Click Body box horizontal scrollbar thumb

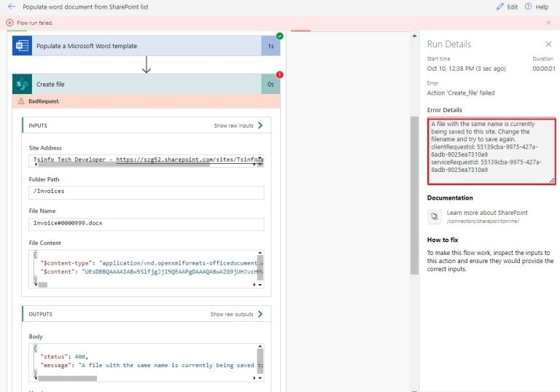coord(67,378)
